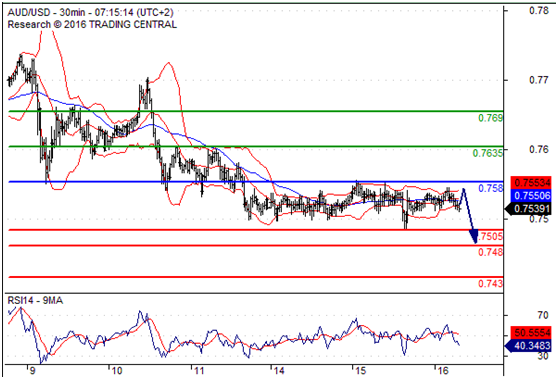Click the blue 40.3483 RSI value tag
The width and height of the screenshot is (558, 379).
(528, 345)
